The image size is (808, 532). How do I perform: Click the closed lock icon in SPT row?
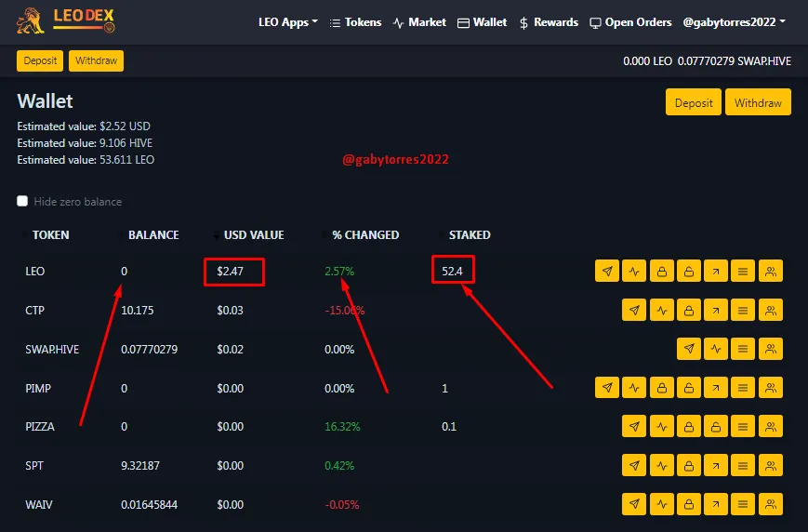[689, 465]
